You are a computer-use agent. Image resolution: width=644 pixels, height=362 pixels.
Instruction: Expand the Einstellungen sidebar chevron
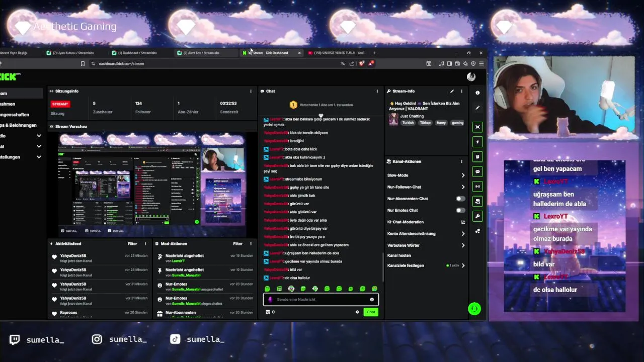click(39, 157)
